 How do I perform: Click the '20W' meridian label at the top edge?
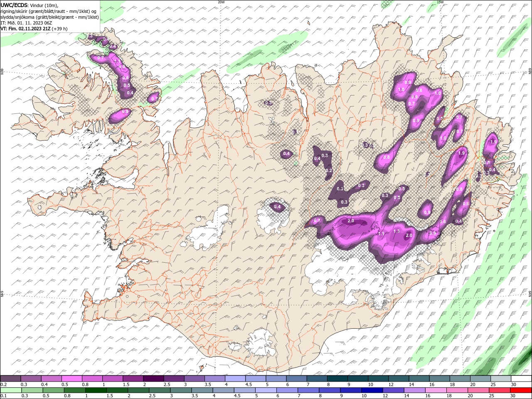221,2
